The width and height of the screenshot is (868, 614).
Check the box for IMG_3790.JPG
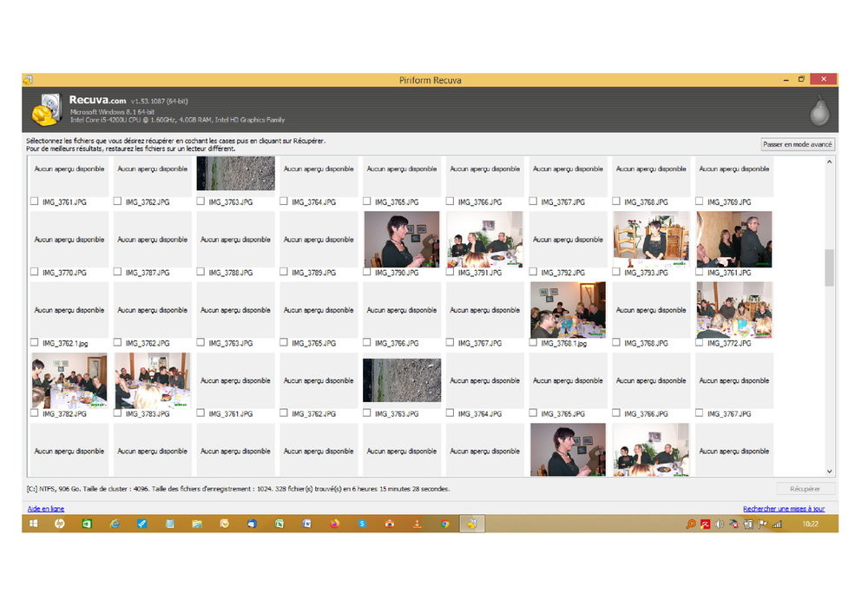click(367, 273)
